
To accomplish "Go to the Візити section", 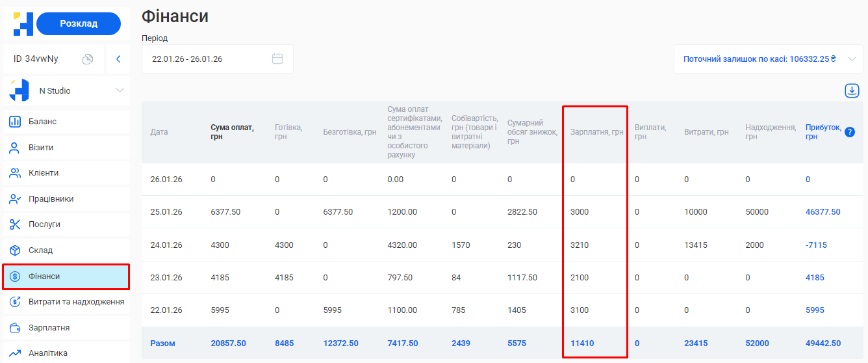I will (40, 148).
